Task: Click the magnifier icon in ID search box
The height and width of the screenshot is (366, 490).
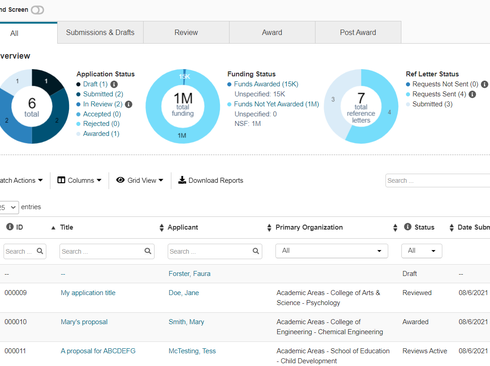Action: (40, 251)
